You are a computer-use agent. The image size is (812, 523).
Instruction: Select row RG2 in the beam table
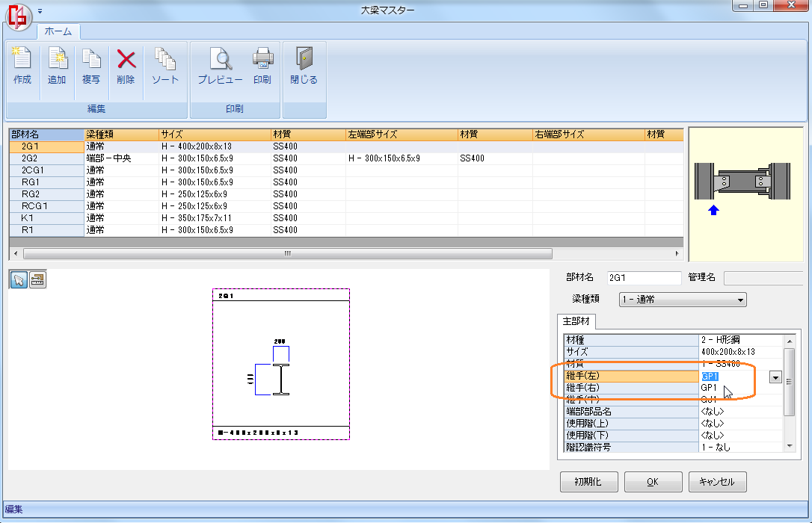tap(46, 194)
